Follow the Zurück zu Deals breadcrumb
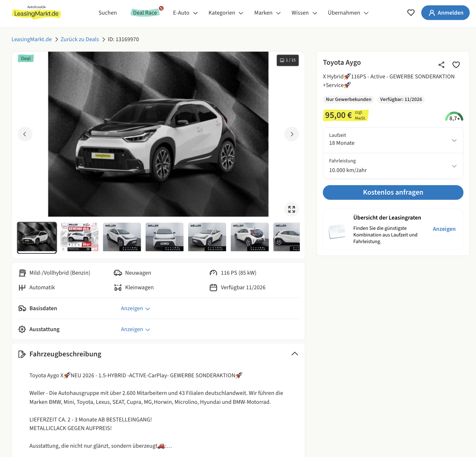The height and width of the screenshot is (457, 476). (80, 39)
